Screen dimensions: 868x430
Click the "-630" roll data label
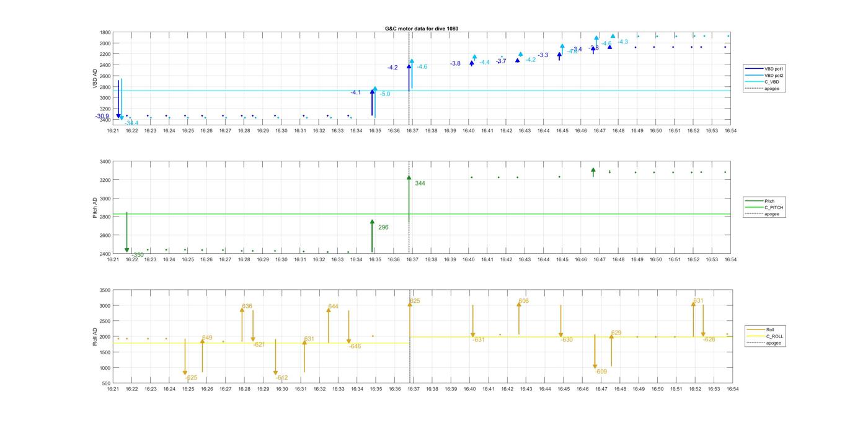tap(567, 339)
